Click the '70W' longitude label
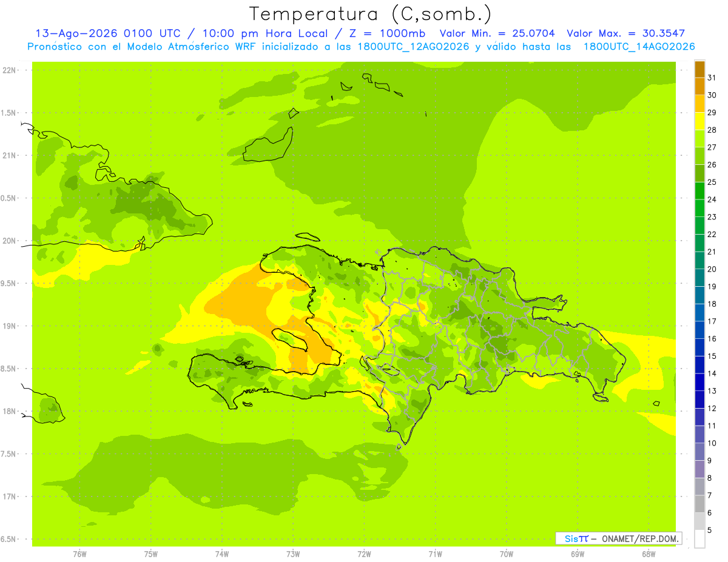Image resolution: width=728 pixels, height=562 pixels. (507, 554)
